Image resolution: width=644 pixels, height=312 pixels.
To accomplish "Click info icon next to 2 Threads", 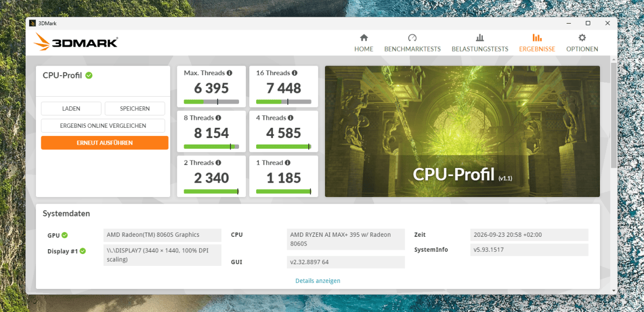I will (218, 163).
